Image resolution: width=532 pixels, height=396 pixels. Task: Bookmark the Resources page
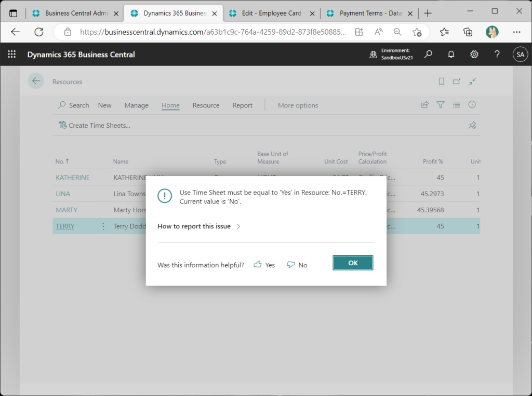point(442,81)
